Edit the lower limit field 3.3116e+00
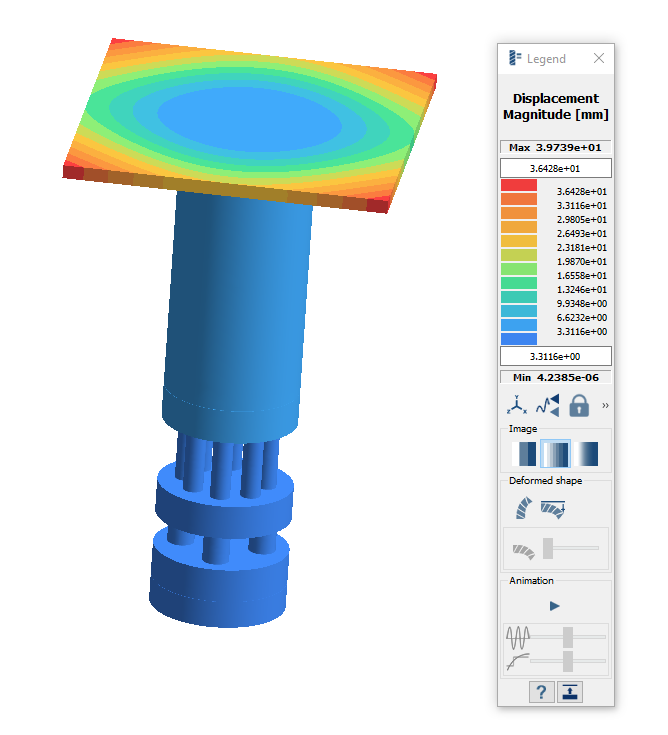Screen dimensions: 668x735 click(555, 356)
